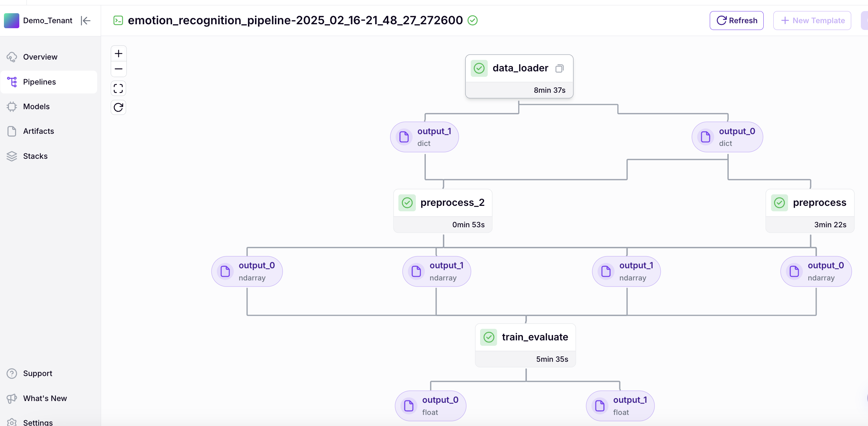Zoom out of the pipeline graph
The width and height of the screenshot is (868, 426).
[119, 69]
